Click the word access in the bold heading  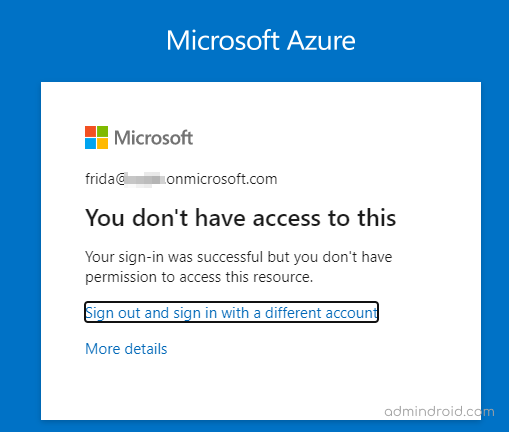point(287,218)
